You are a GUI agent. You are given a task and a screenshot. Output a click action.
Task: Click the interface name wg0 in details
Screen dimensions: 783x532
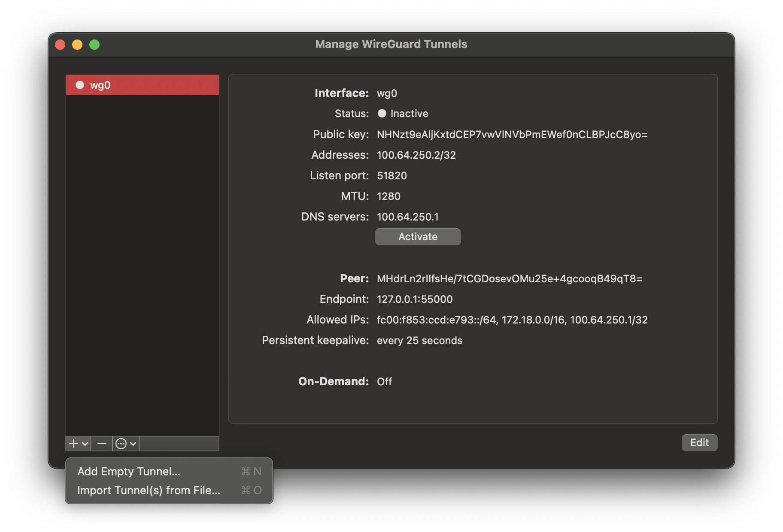[387, 93]
